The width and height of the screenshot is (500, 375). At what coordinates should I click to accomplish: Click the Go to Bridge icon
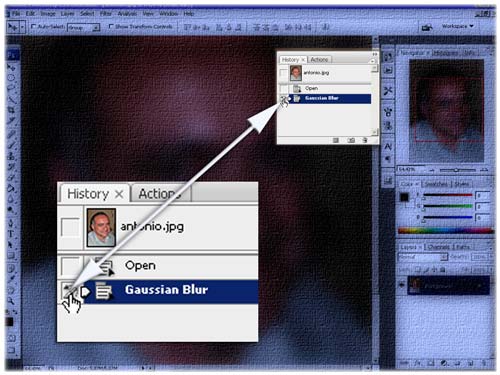[427, 27]
